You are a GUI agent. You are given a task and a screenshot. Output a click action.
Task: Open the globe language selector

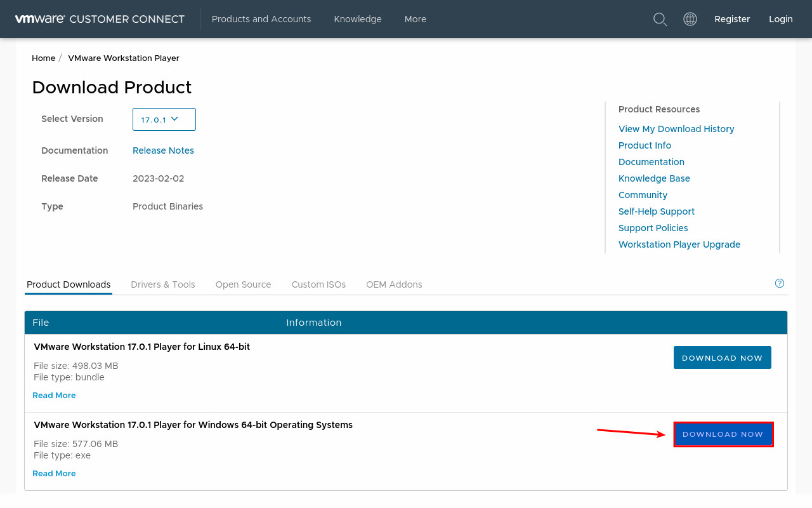click(690, 19)
